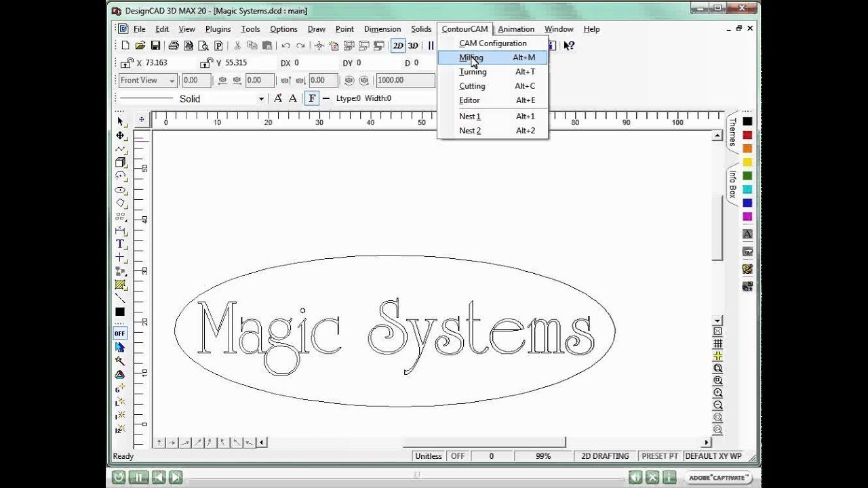This screenshot has width=868, height=488.
Task: Choose Milling from ContourCAM menu
Action: [493, 58]
